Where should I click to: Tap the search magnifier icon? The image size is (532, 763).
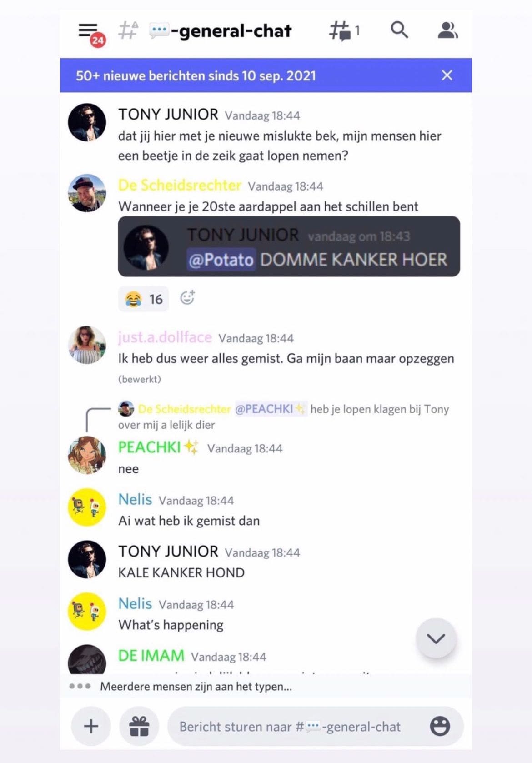[x=399, y=30]
